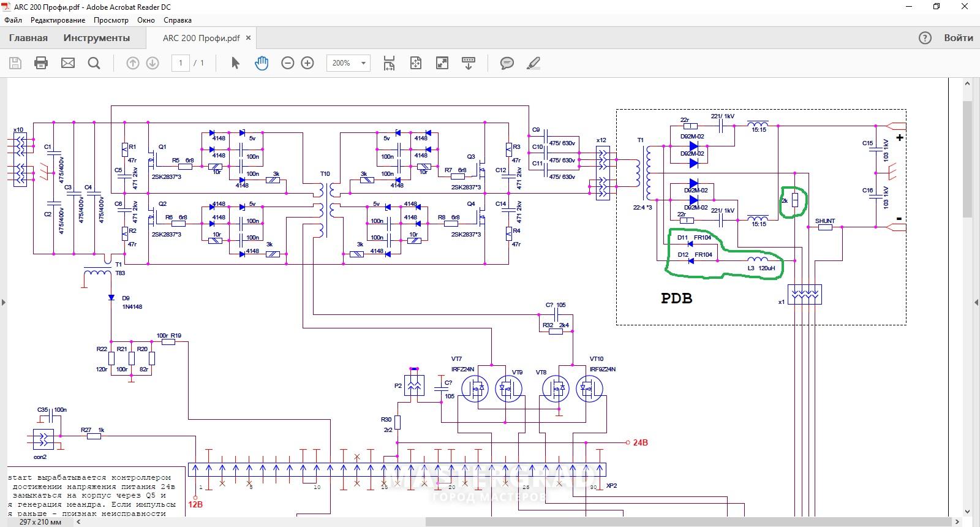Click the vertical scrollbar thumb
Viewport: 980px width, 527px height.
point(967,159)
